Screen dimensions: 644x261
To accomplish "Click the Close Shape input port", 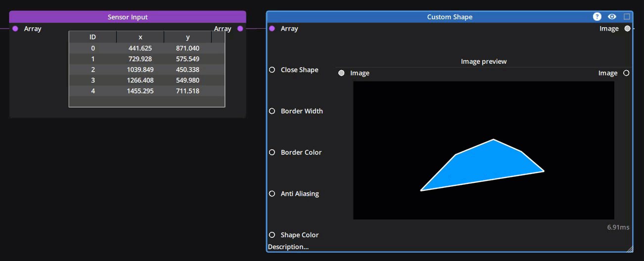I will (272, 70).
